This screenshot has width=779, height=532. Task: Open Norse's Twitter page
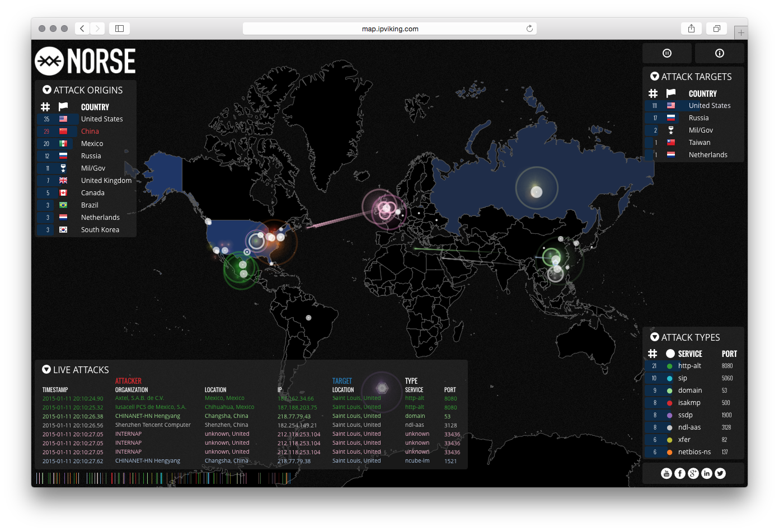click(x=720, y=473)
